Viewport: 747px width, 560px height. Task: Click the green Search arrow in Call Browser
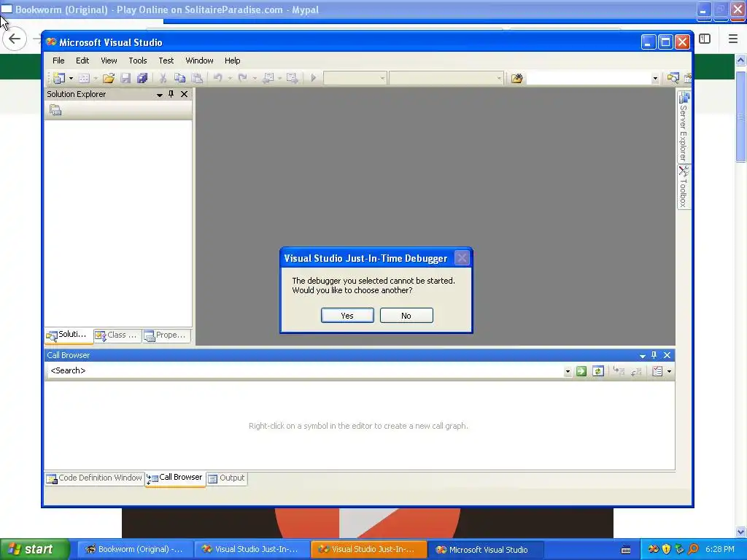click(581, 371)
